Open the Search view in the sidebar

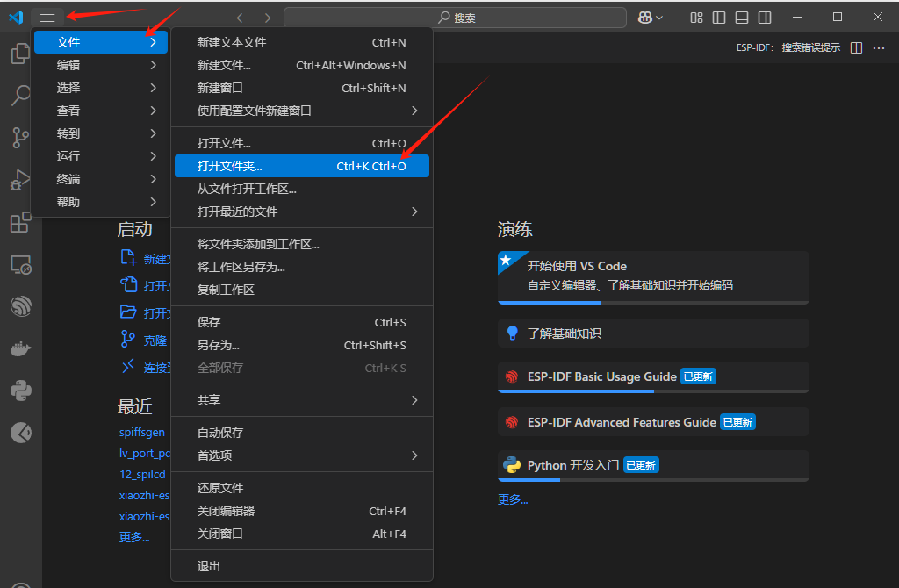click(x=19, y=96)
